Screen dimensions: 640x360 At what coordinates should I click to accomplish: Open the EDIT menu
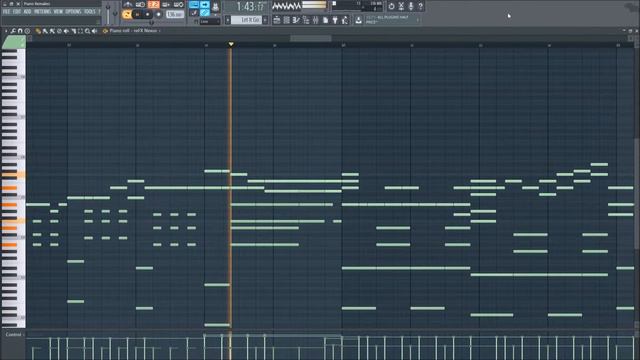tap(17, 12)
